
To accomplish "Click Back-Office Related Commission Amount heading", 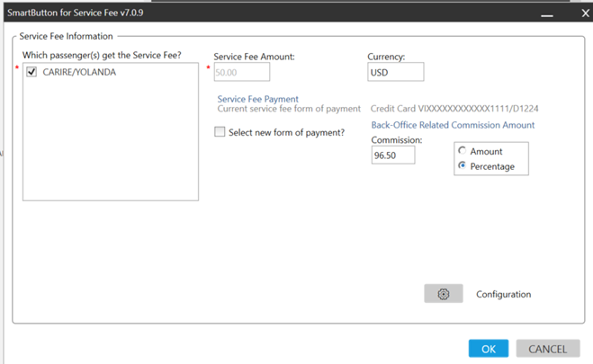I will [453, 125].
